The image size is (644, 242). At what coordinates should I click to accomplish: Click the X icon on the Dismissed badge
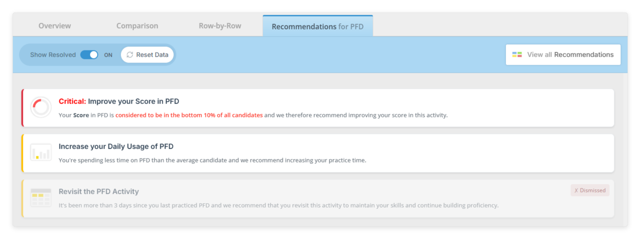(x=576, y=191)
